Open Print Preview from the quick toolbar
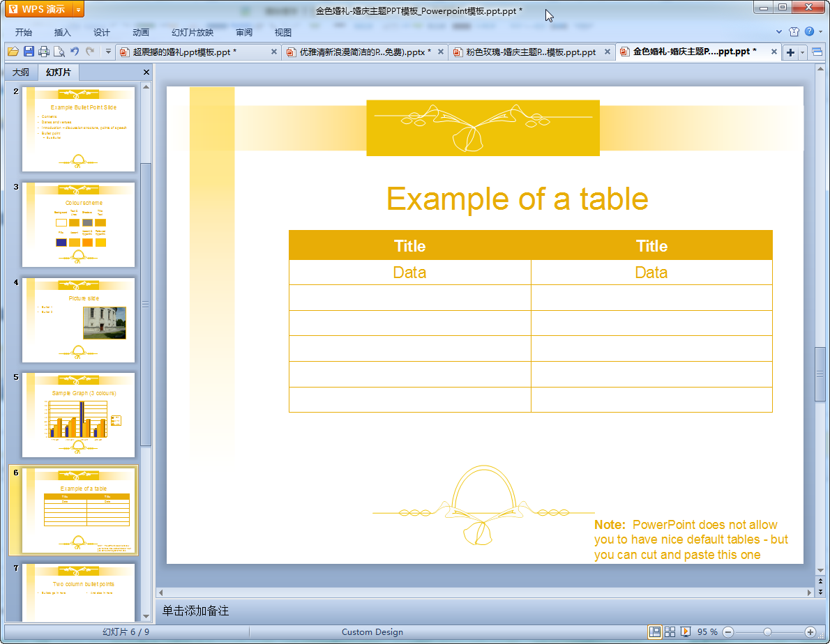This screenshot has width=830, height=644. (59, 52)
